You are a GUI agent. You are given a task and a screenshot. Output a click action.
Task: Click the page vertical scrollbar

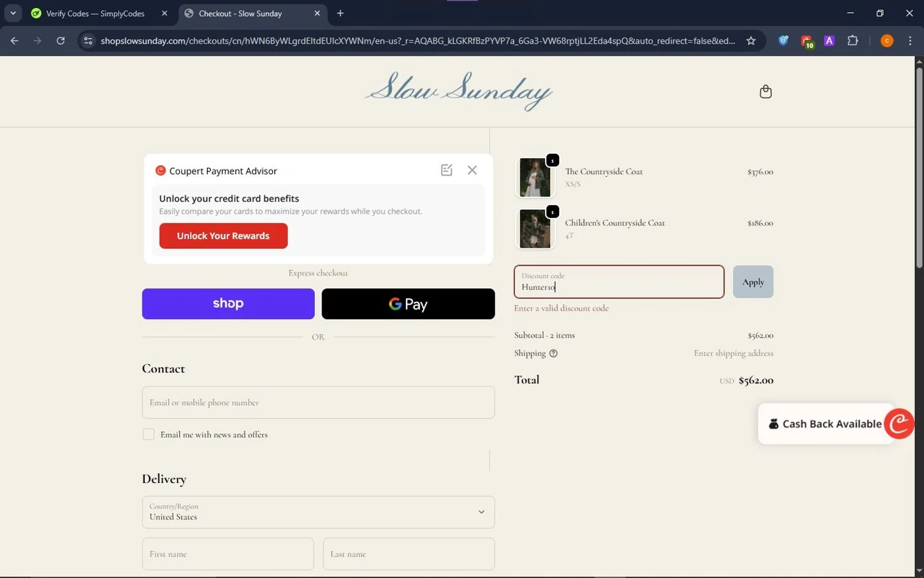[x=919, y=168]
